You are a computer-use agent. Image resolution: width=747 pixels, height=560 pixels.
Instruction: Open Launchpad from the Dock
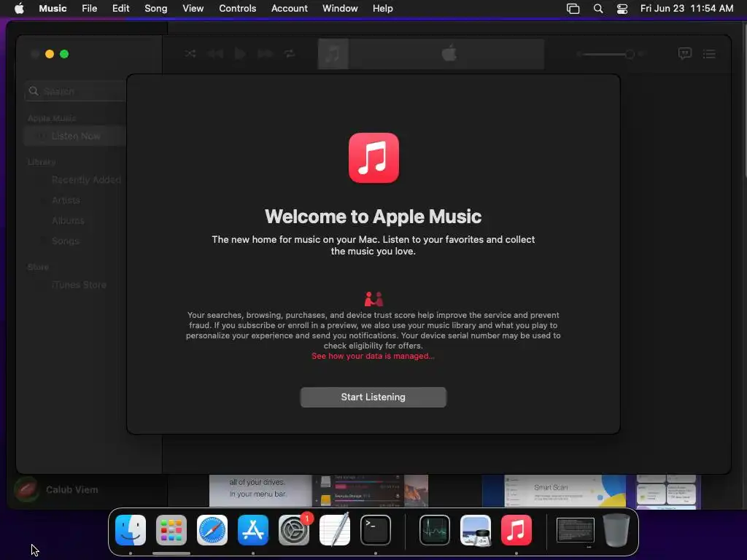pos(171,530)
